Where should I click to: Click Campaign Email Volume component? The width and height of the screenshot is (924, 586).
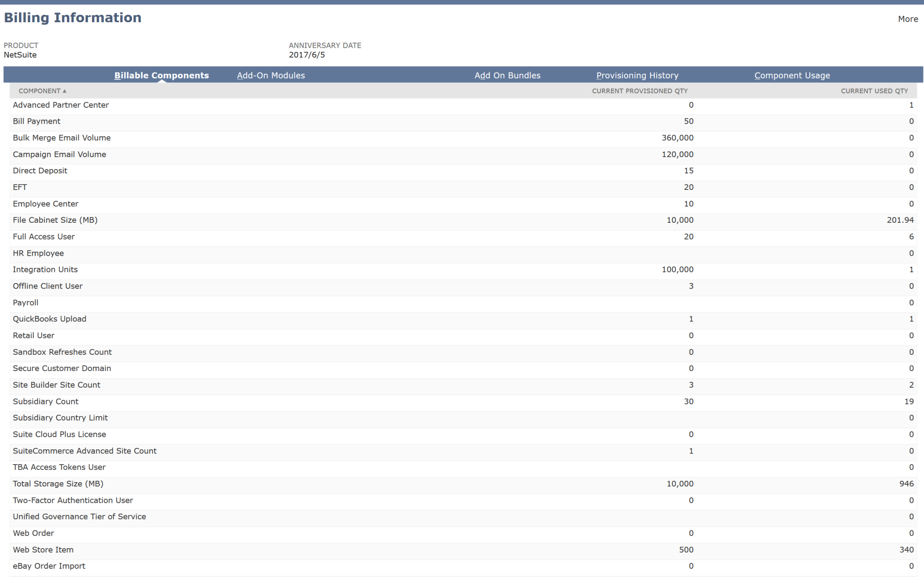[x=59, y=154]
